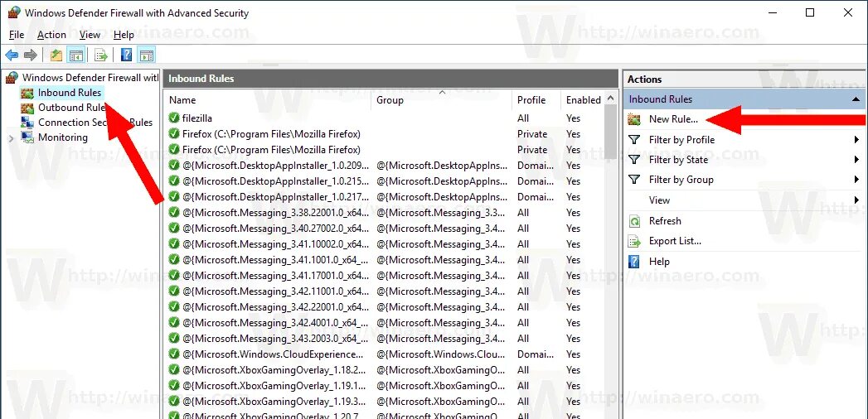This screenshot has width=868, height=419.
Task: Click the Connection Security Rules tree icon
Action: coord(27,123)
